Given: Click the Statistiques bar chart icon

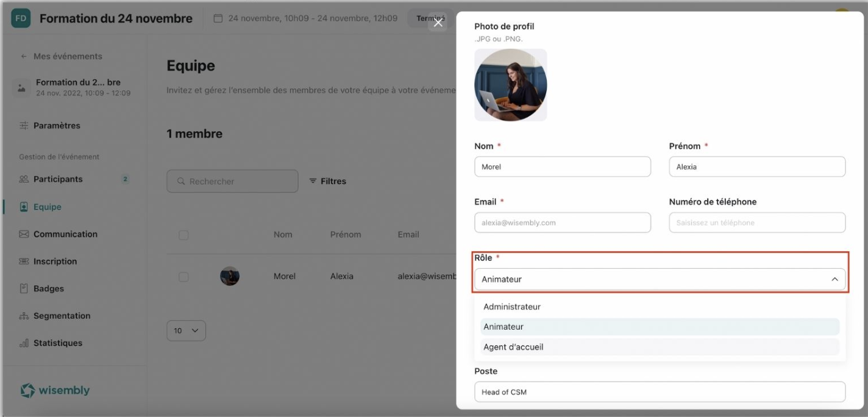Looking at the screenshot, I should pos(24,343).
